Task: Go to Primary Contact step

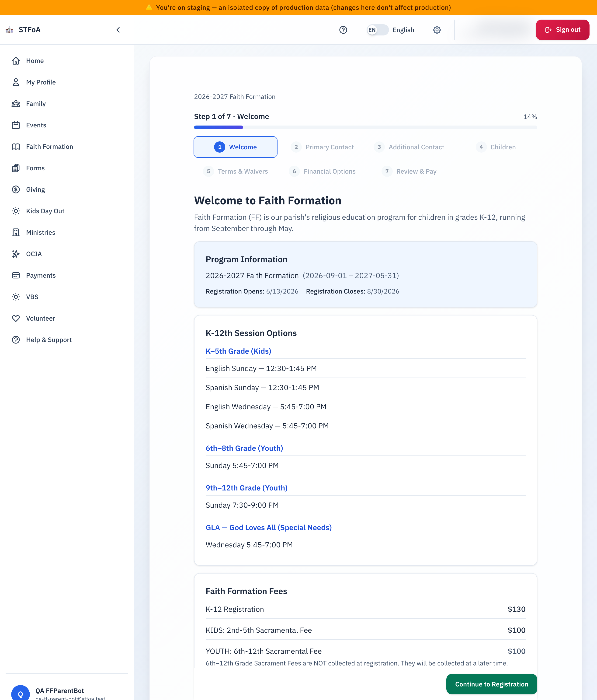Action: 322,147
